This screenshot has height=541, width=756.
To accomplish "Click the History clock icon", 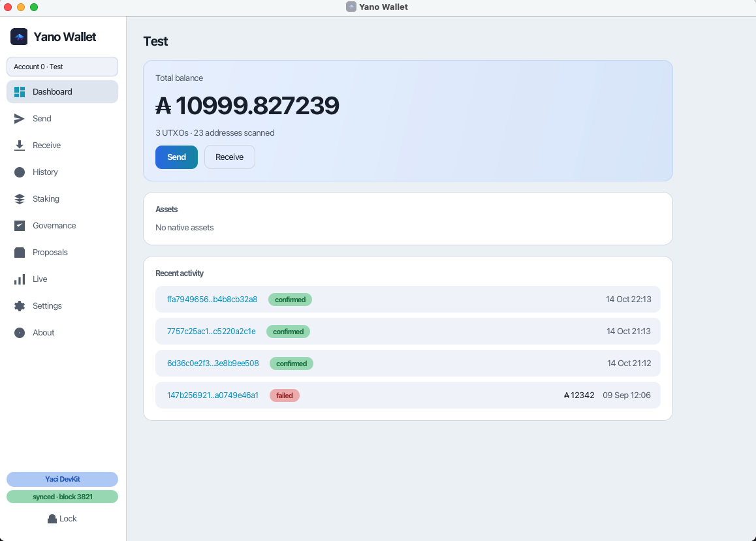I will (x=20, y=172).
